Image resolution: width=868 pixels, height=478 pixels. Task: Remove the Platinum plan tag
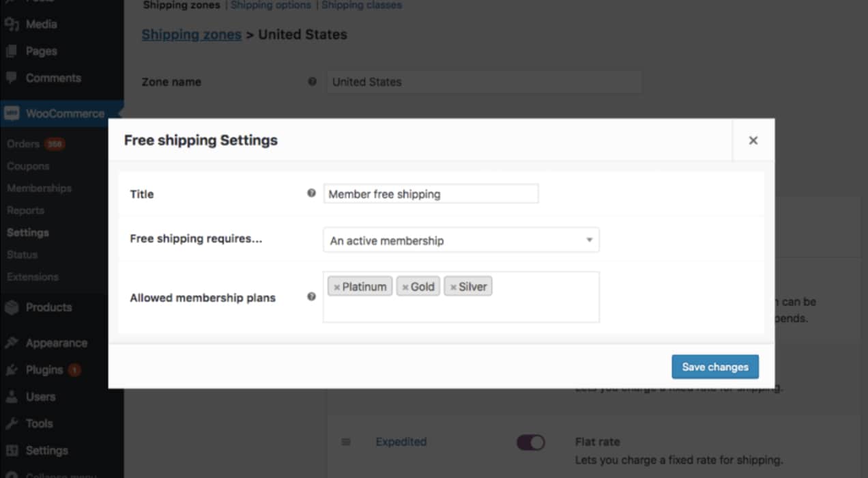tap(336, 287)
